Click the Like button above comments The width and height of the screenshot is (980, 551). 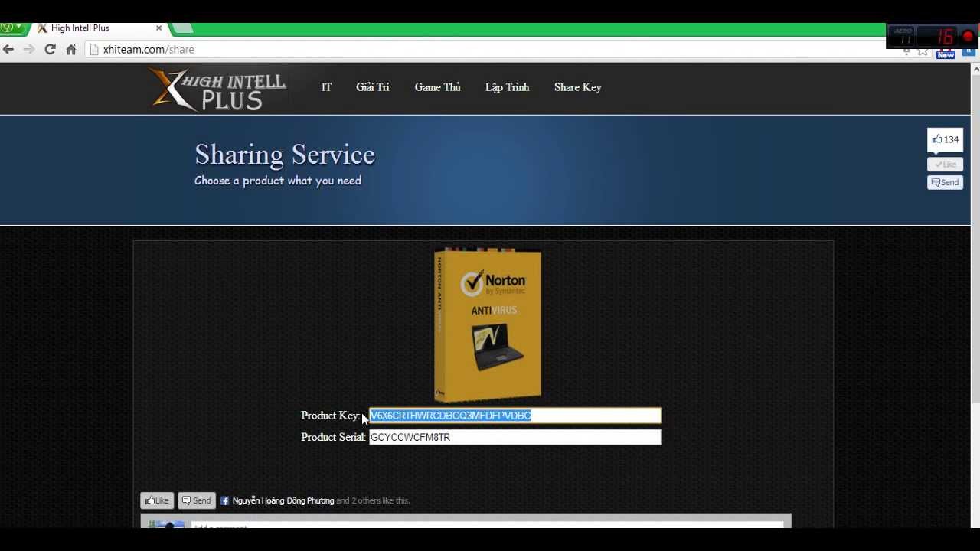(x=157, y=500)
